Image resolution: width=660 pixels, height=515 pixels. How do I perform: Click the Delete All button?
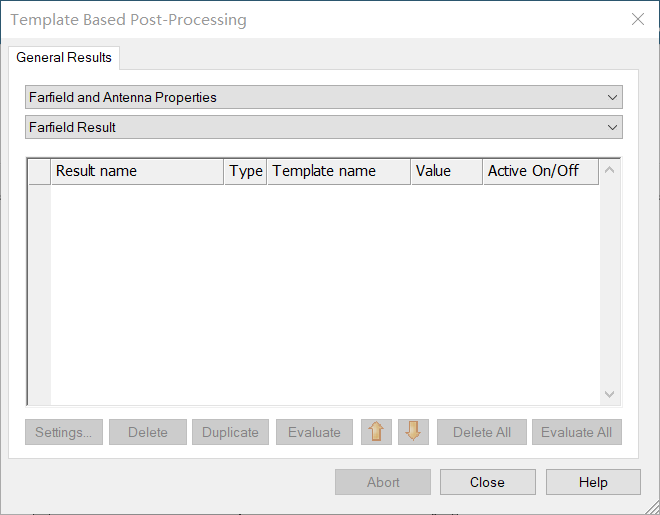482,432
